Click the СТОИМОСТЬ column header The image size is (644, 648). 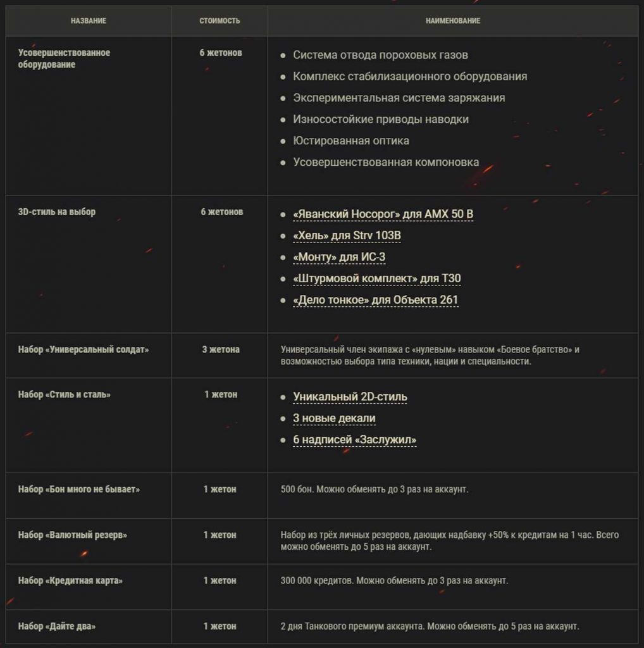[220, 21]
